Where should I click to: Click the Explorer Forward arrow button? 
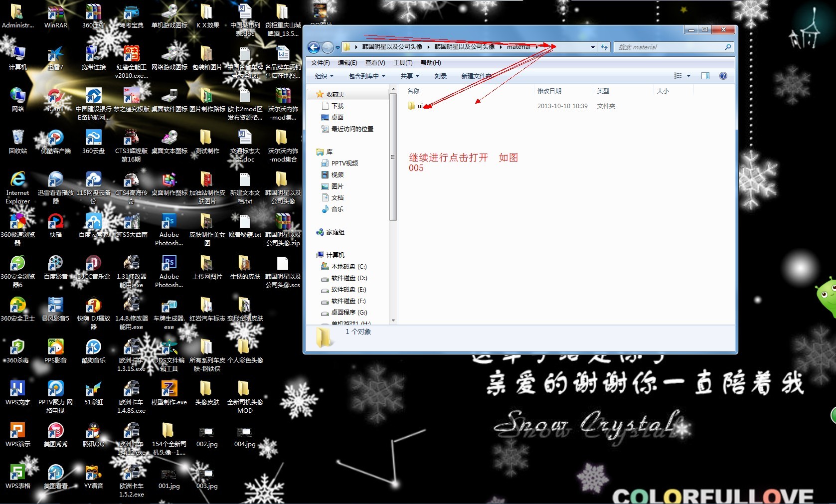click(x=328, y=47)
